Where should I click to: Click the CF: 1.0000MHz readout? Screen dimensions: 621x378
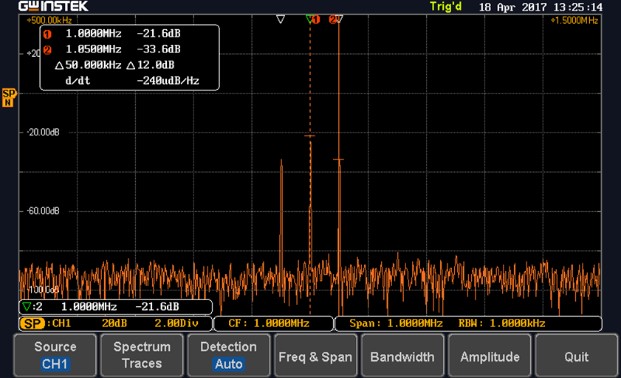click(x=269, y=323)
